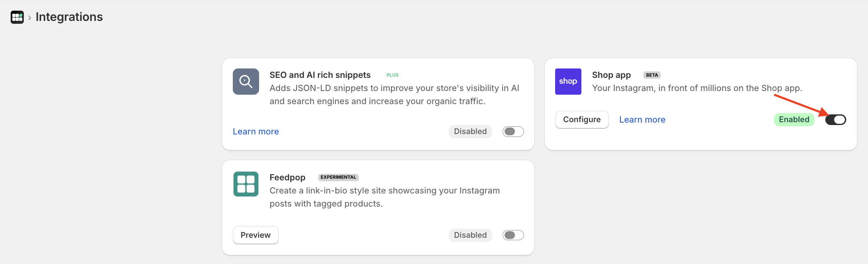Click the purple Shop app icon
Image resolution: width=868 pixels, height=264 pixels.
pyautogui.click(x=568, y=82)
